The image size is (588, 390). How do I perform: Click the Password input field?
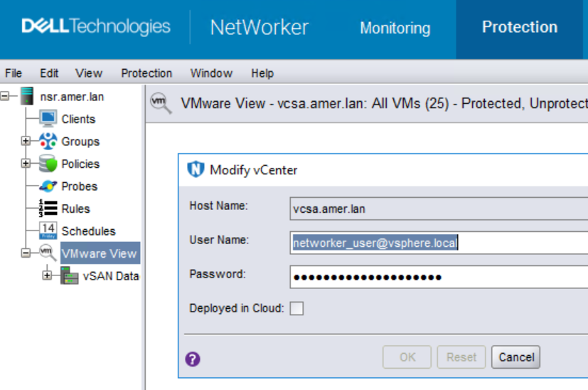click(x=439, y=277)
